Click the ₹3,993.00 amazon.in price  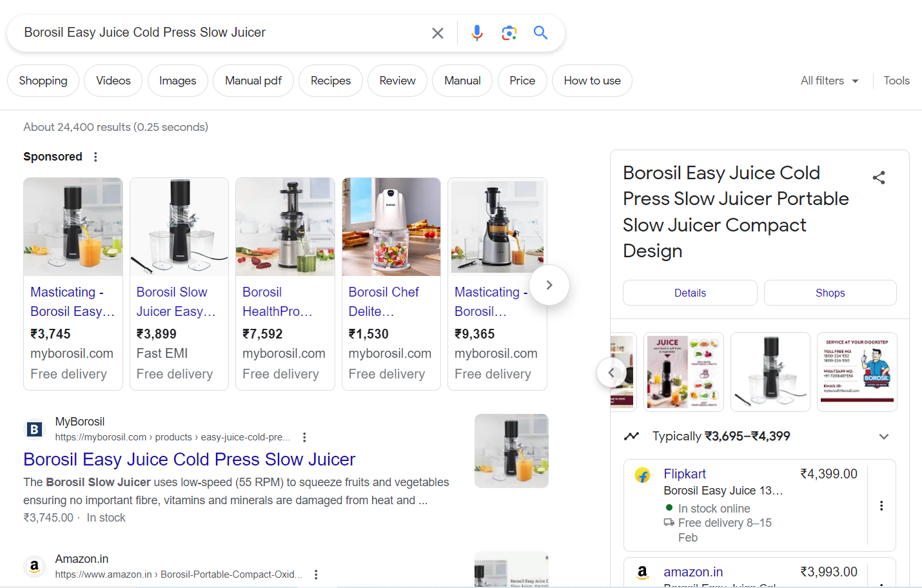pos(829,572)
